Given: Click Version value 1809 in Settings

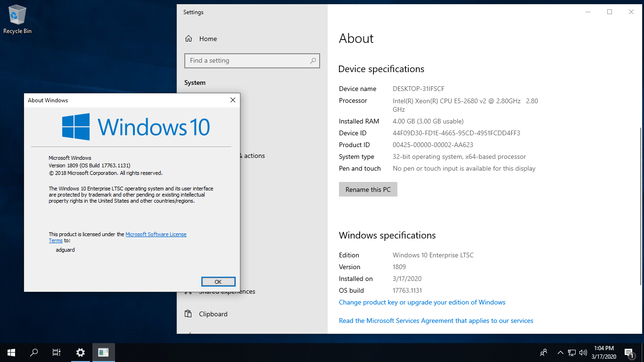Looking at the screenshot, I should (399, 267).
